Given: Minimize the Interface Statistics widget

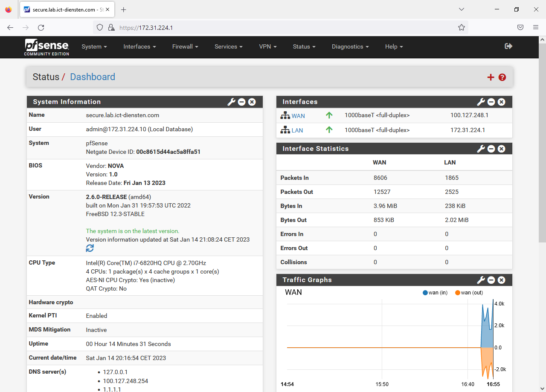Looking at the screenshot, I should tap(491, 149).
